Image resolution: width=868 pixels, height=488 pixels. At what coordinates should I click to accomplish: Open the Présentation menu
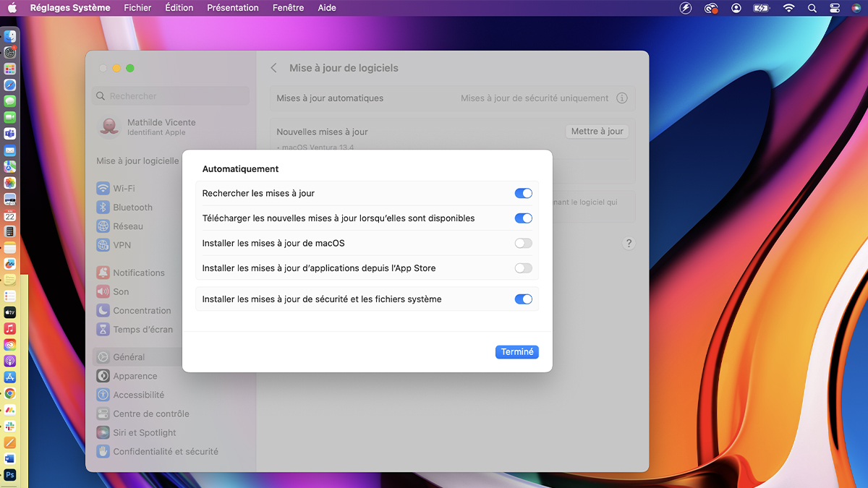click(233, 8)
